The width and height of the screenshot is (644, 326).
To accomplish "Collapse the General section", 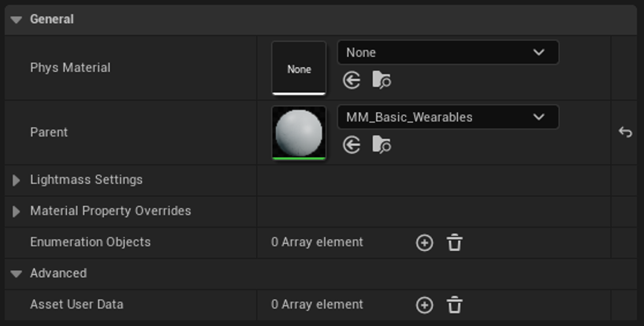I will [x=16, y=19].
